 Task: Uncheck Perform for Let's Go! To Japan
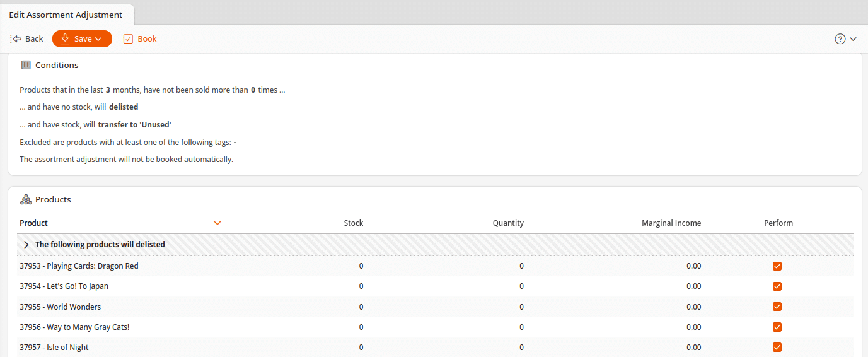[777, 286]
